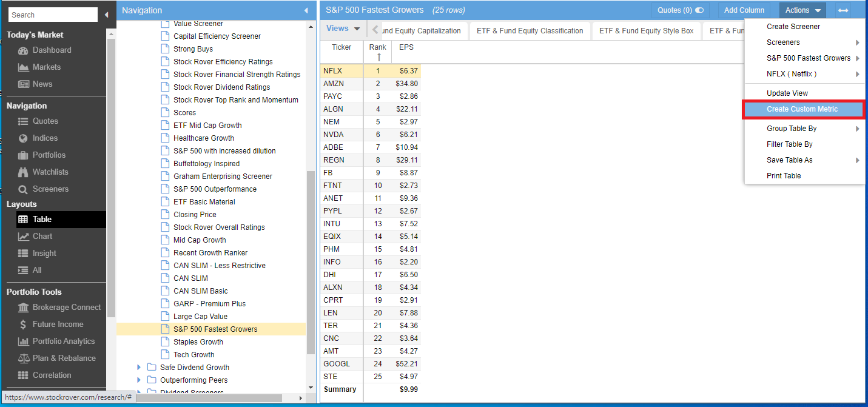Open Tech Growth screener file icon

(165, 355)
